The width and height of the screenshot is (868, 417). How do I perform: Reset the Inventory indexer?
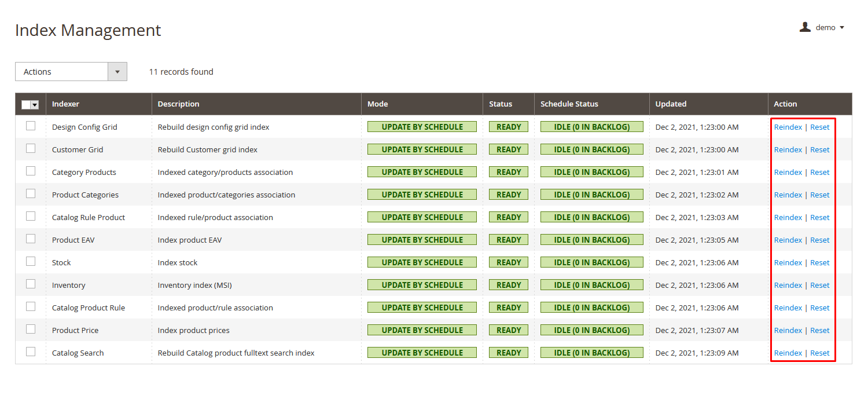coord(819,285)
